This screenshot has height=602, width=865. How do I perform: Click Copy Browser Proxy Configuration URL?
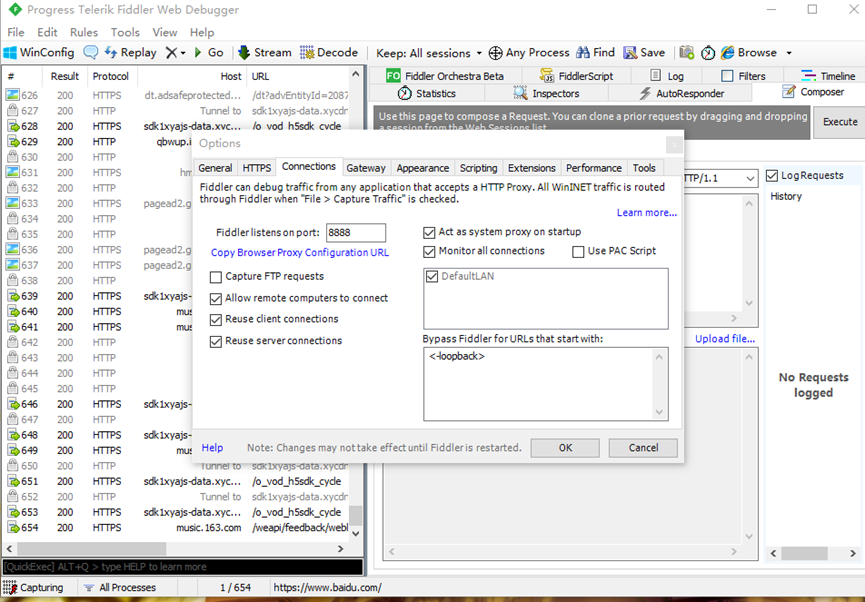point(300,253)
